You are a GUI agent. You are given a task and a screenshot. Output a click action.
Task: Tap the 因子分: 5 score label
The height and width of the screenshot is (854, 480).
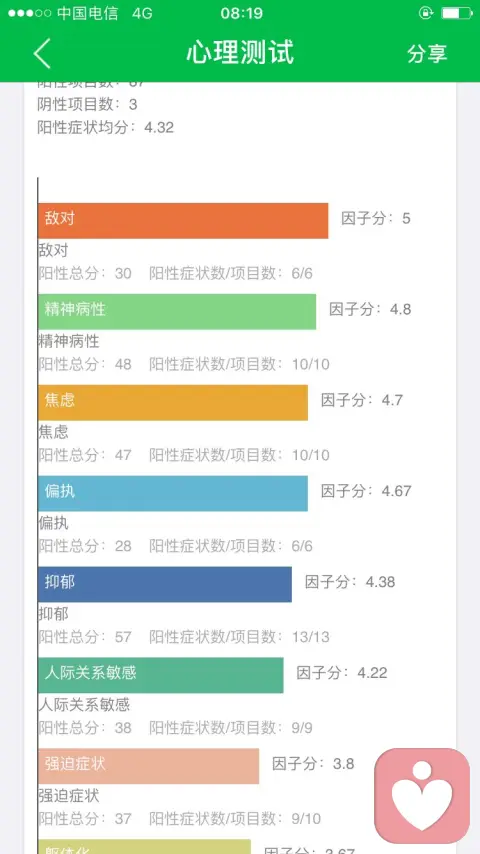click(376, 218)
